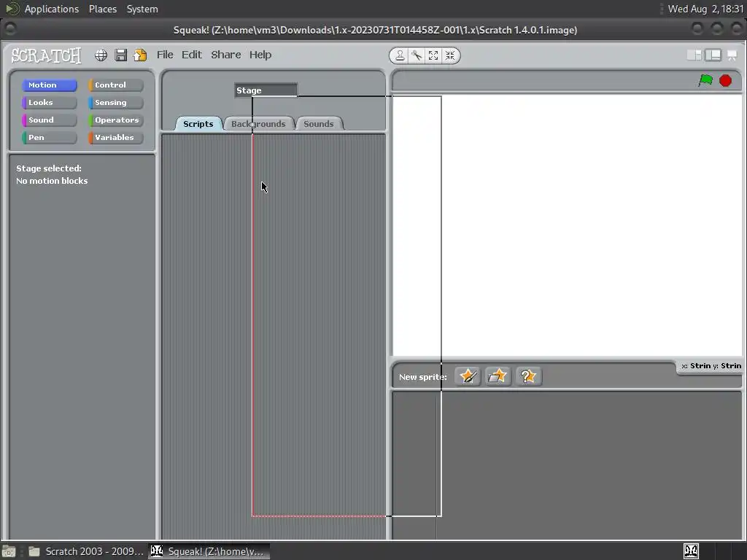Get a surprise sprite
Screen dimensions: 747x560
[528, 376]
